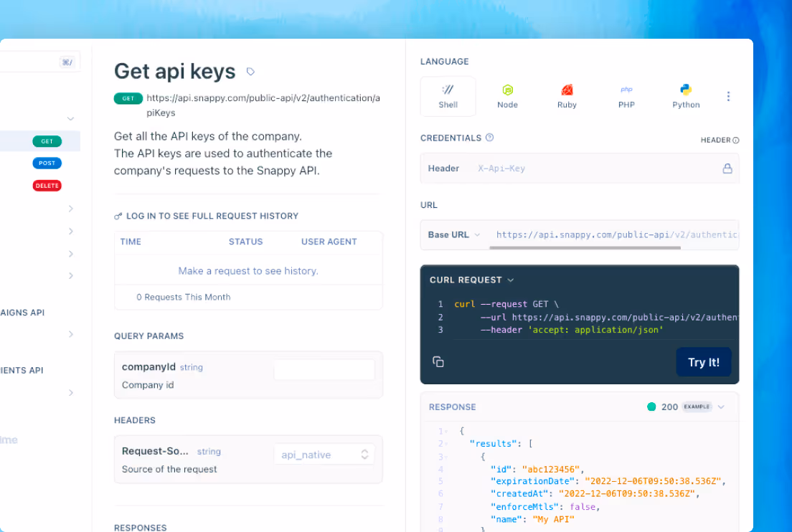Viewport: 792px width, 532px height.
Task: Click the URL field horizontal scrollbar
Action: [x=585, y=247]
